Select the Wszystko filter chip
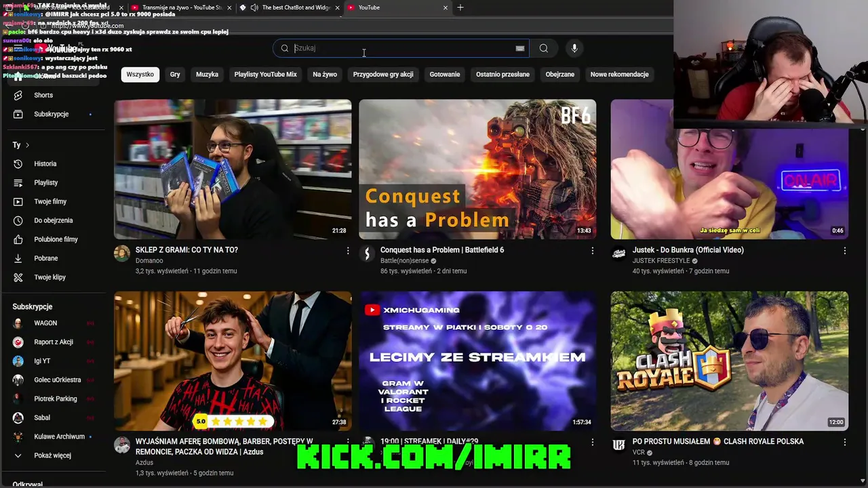Image resolution: width=868 pixels, height=488 pixels. 140,75
